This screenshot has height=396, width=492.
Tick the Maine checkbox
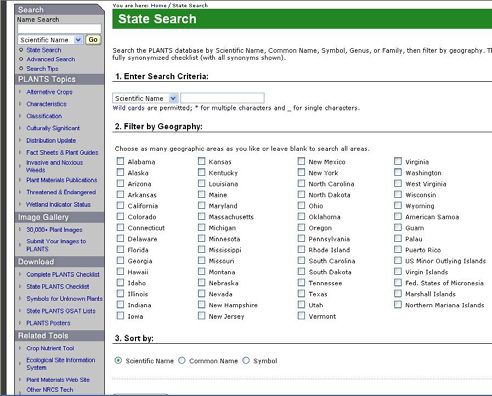coord(201,194)
